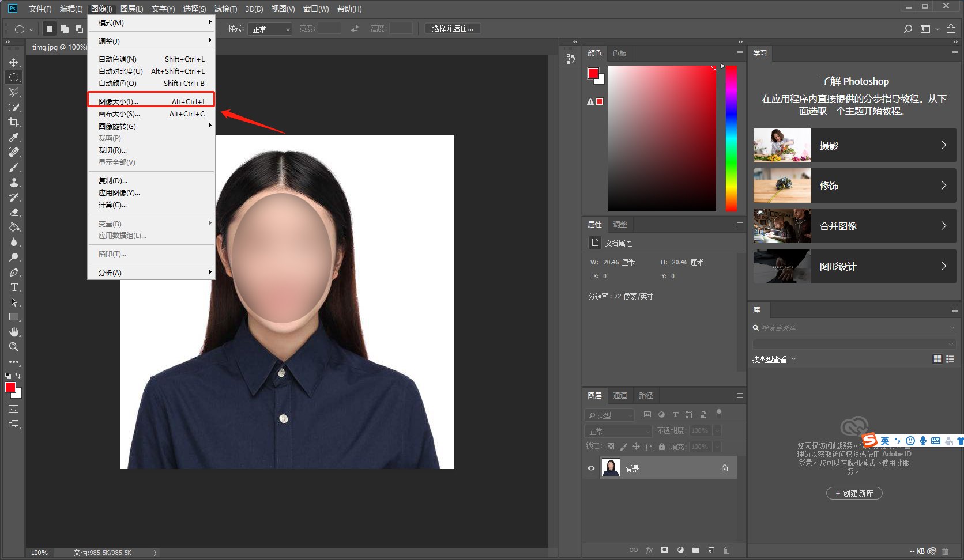Select the Crop tool
The height and width of the screenshot is (560, 964).
(x=14, y=122)
